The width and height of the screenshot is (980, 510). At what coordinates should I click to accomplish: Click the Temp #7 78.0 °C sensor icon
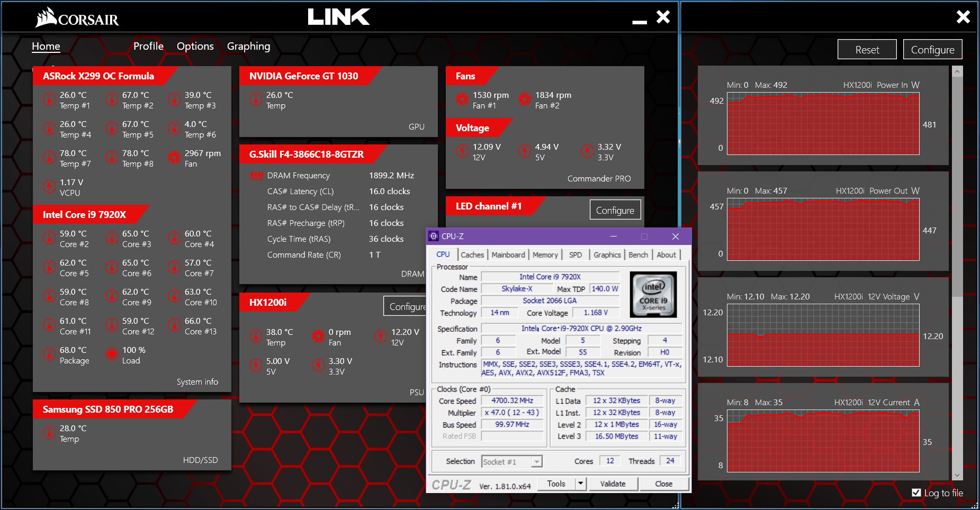tap(49, 157)
